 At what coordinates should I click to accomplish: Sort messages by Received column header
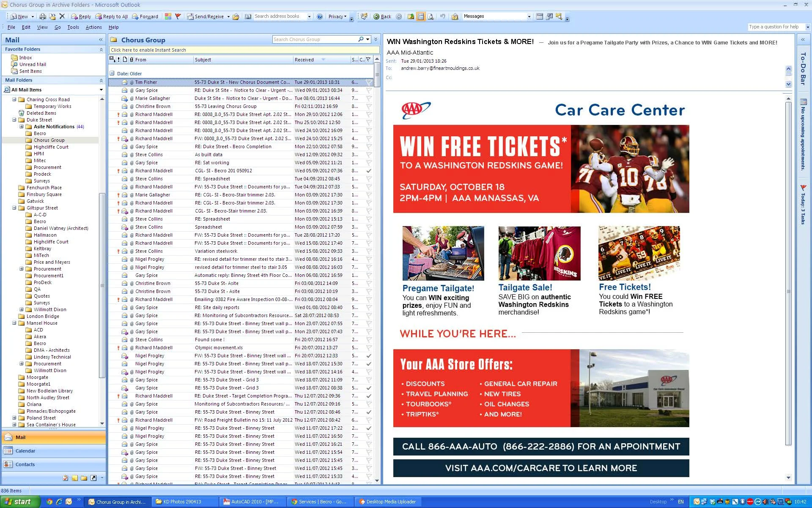tap(321, 60)
